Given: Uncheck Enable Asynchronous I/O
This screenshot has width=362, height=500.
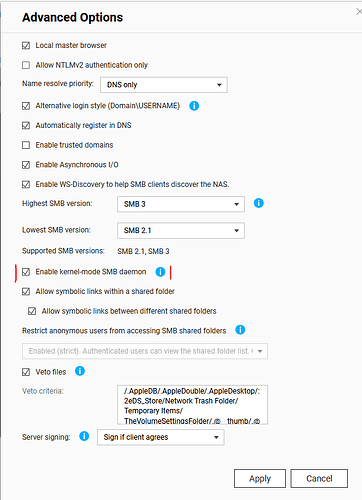Looking at the screenshot, I should click(26, 165).
